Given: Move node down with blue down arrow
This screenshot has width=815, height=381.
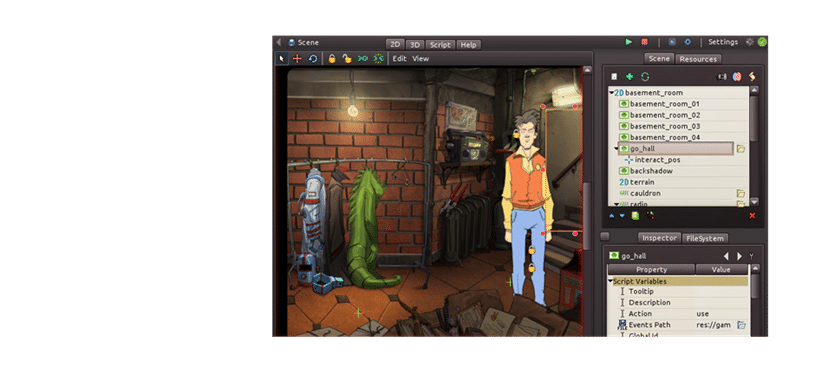Looking at the screenshot, I should (x=622, y=216).
